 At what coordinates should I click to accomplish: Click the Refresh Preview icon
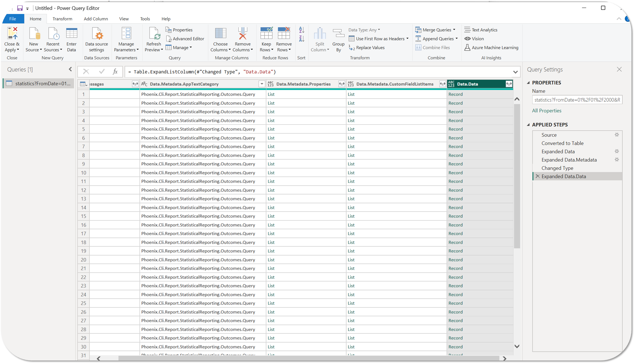[x=154, y=34]
